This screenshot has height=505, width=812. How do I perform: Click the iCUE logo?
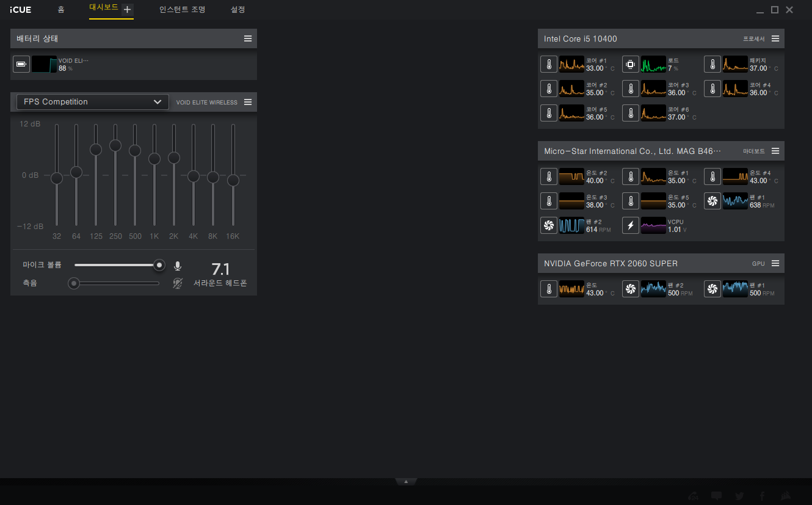click(21, 10)
